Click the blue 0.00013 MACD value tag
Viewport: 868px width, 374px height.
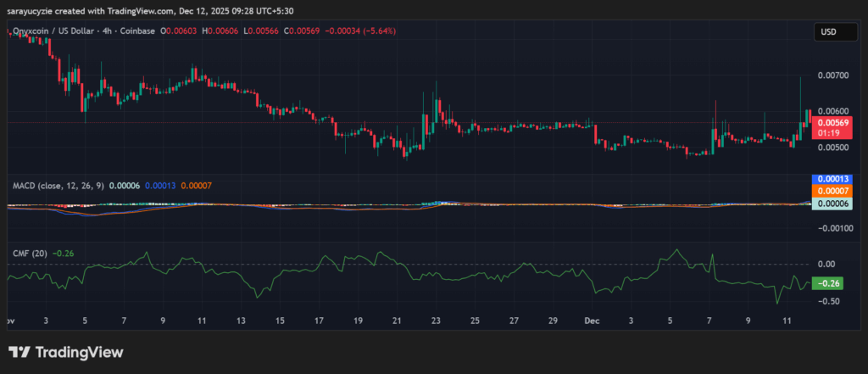point(828,180)
